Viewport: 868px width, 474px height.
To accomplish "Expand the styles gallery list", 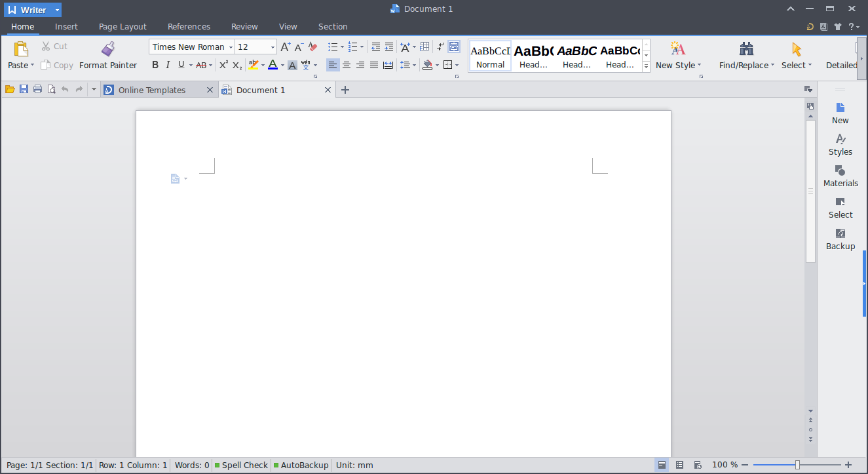I will [x=647, y=66].
